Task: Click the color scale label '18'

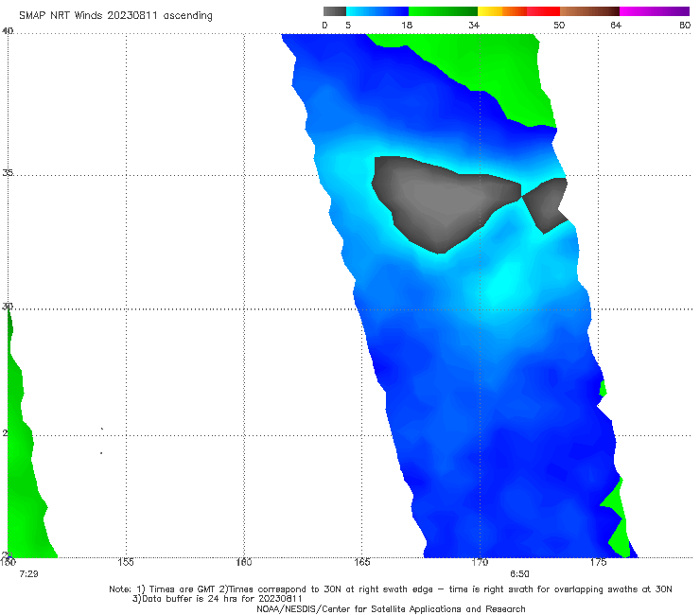Action: pyautogui.click(x=407, y=26)
